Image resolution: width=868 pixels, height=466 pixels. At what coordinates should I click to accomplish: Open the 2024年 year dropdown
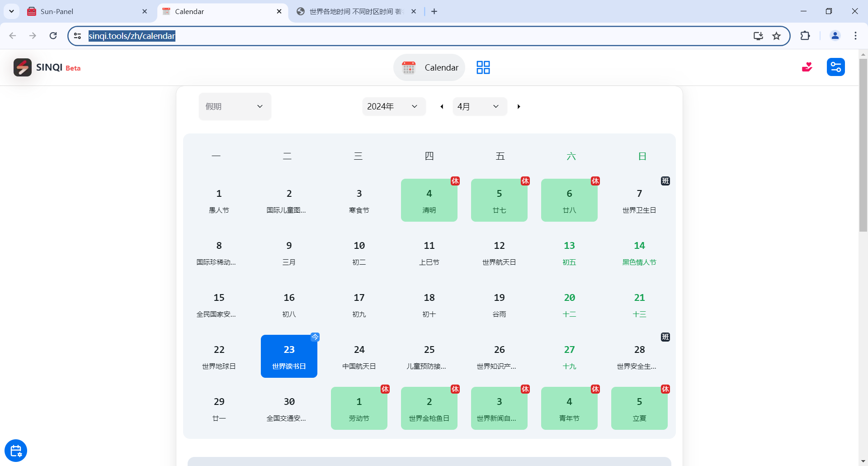tap(394, 107)
